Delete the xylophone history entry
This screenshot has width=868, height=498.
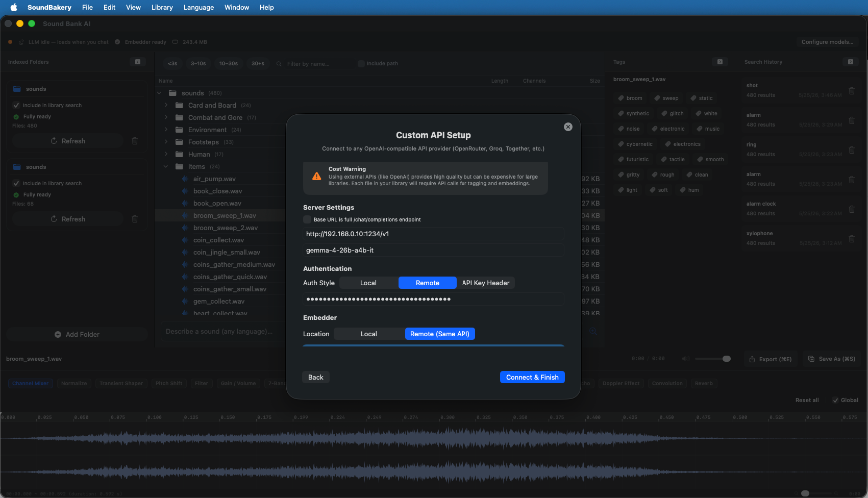(852, 239)
